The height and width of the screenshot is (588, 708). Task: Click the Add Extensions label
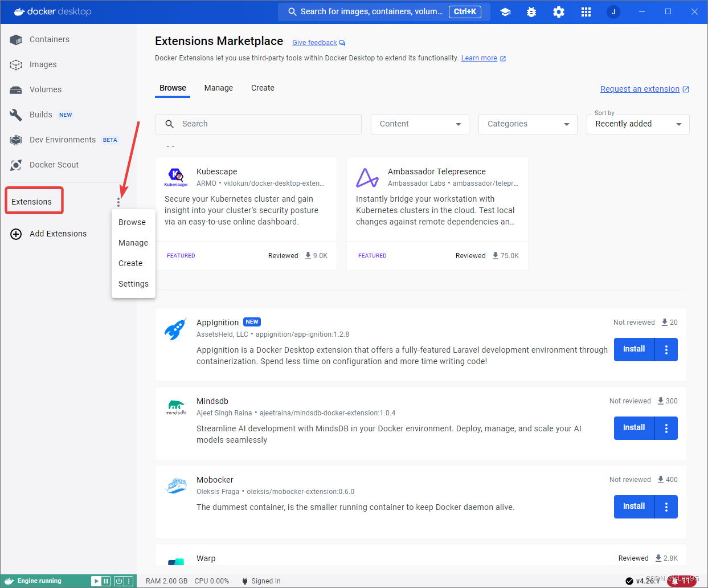coord(58,234)
